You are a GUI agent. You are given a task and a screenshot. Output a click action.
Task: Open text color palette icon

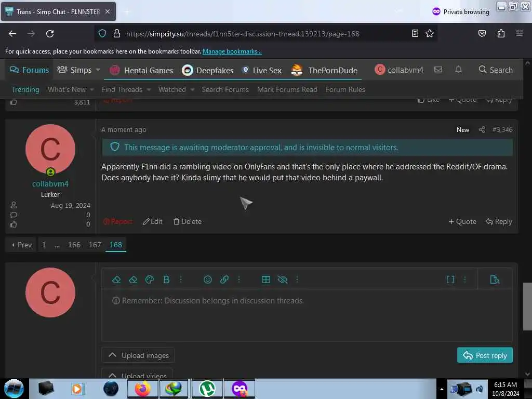coord(150,280)
